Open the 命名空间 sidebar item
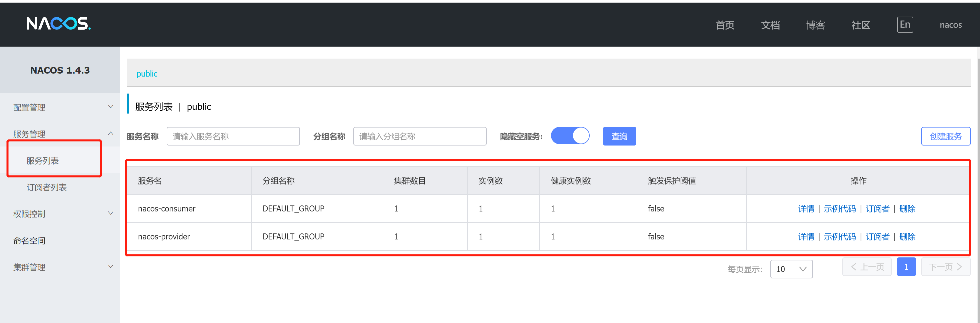Screen dimensions: 980x323 (x=29, y=240)
